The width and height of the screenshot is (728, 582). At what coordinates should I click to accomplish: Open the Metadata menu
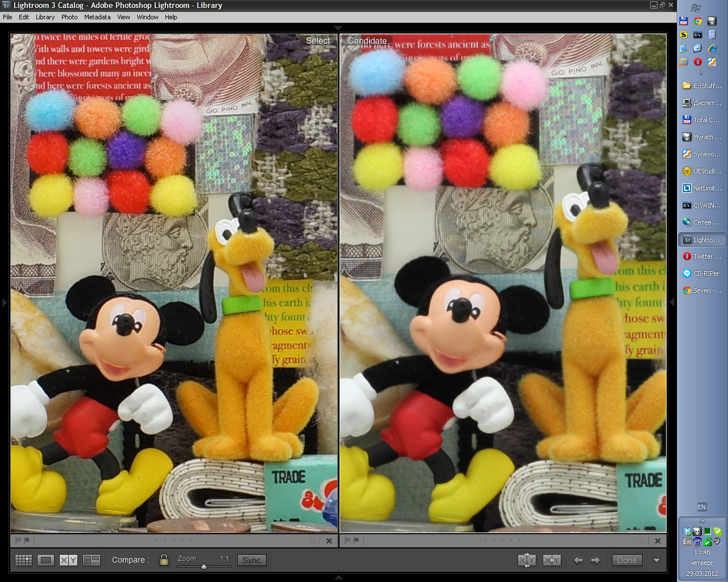97,17
